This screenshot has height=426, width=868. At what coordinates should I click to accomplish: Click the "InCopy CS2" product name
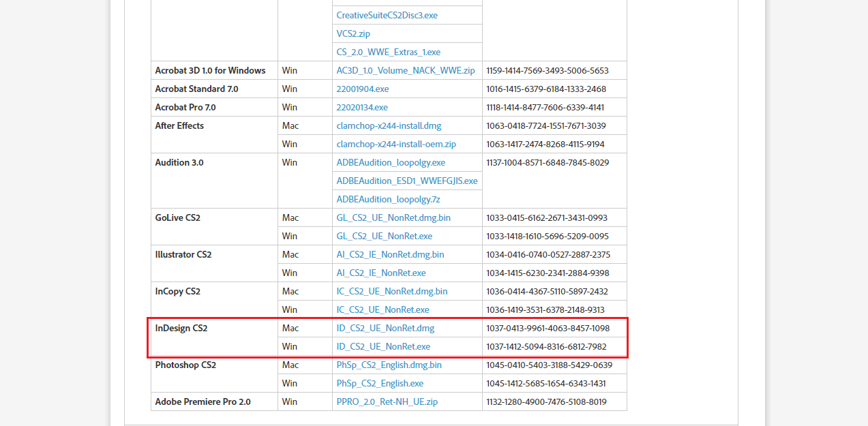click(177, 291)
